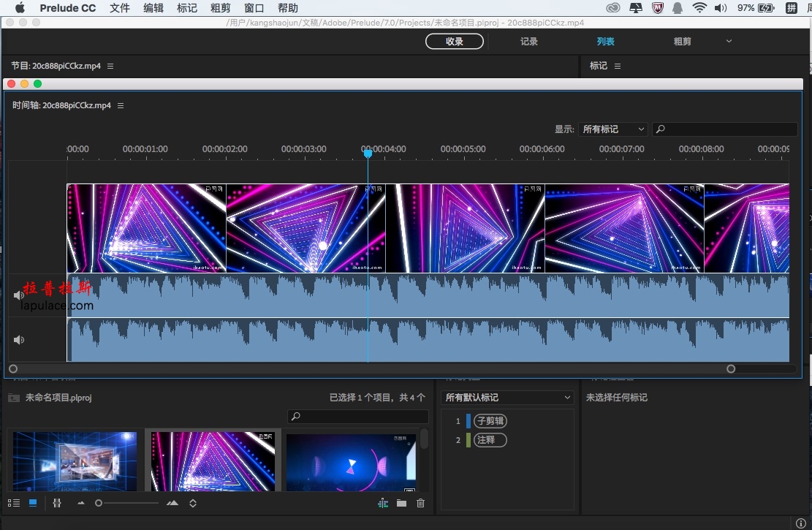
Task: Switch to list view in project panel
Action: [x=14, y=503]
